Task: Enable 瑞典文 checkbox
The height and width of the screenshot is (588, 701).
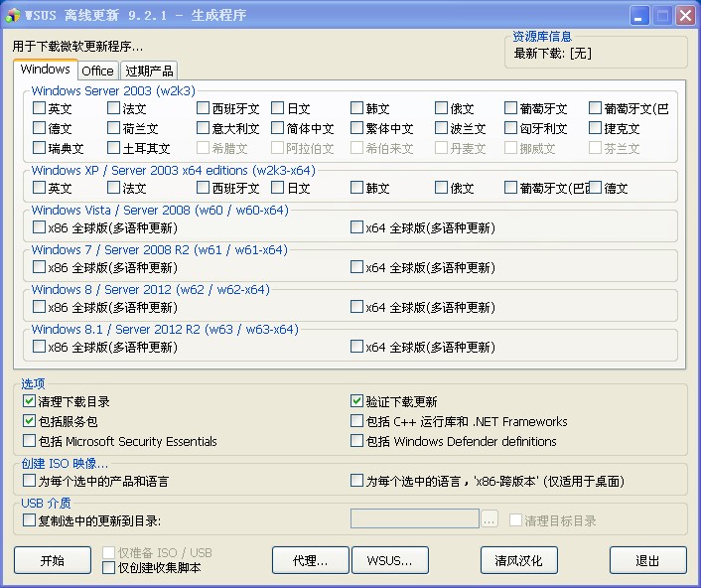Action: tap(40, 148)
